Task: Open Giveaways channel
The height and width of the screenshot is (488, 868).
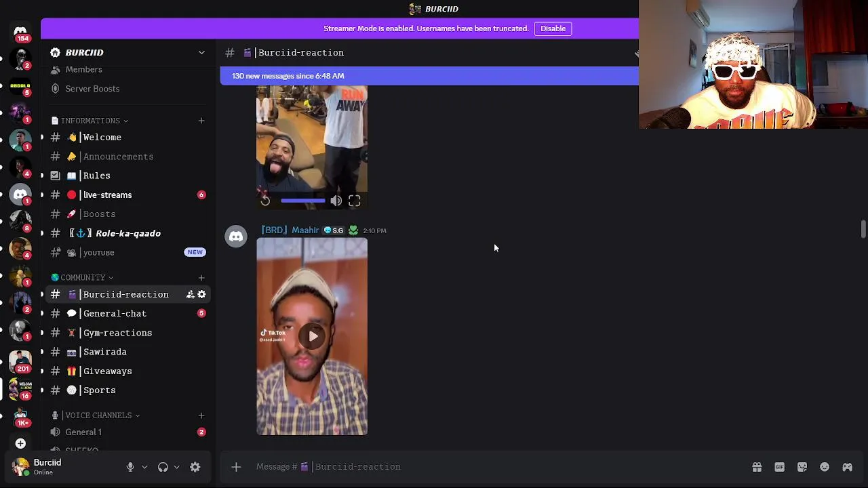Action: pyautogui.click(x=127, y=371)
